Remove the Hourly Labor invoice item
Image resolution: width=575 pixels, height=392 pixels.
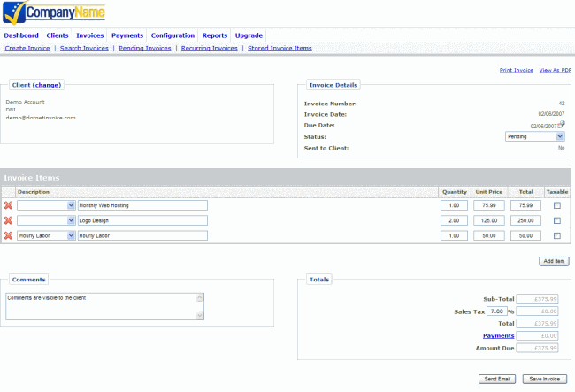click(9, 235)
